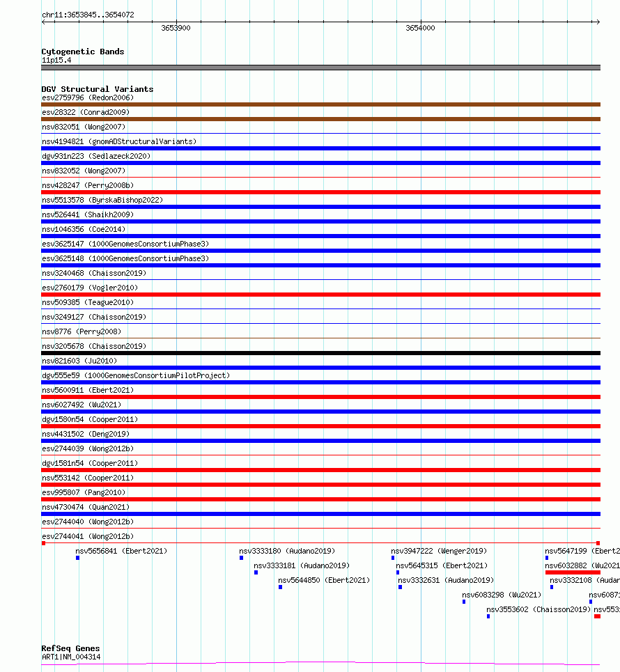Click dgv555e59 (1000GenomesConsortiumPilotProject) label
This screenshot has height=672, width=620.
pyautogui.click(x=135, y=375)
